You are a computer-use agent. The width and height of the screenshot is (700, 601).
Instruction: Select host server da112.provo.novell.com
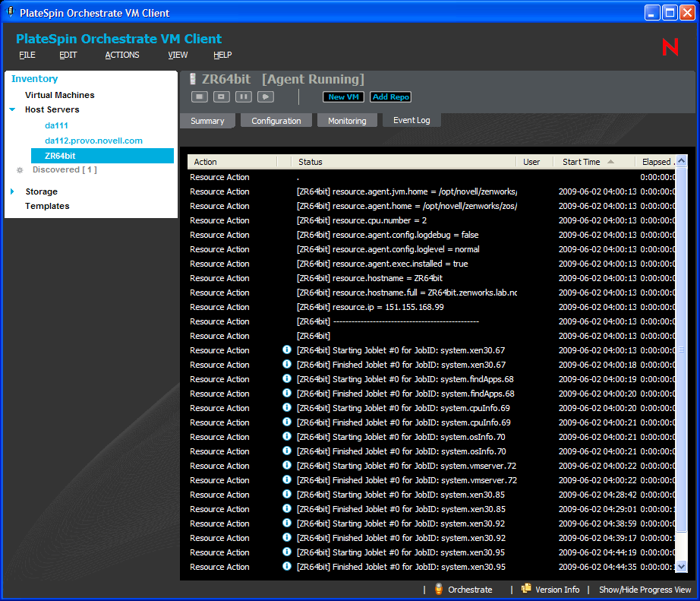(93, 141)
